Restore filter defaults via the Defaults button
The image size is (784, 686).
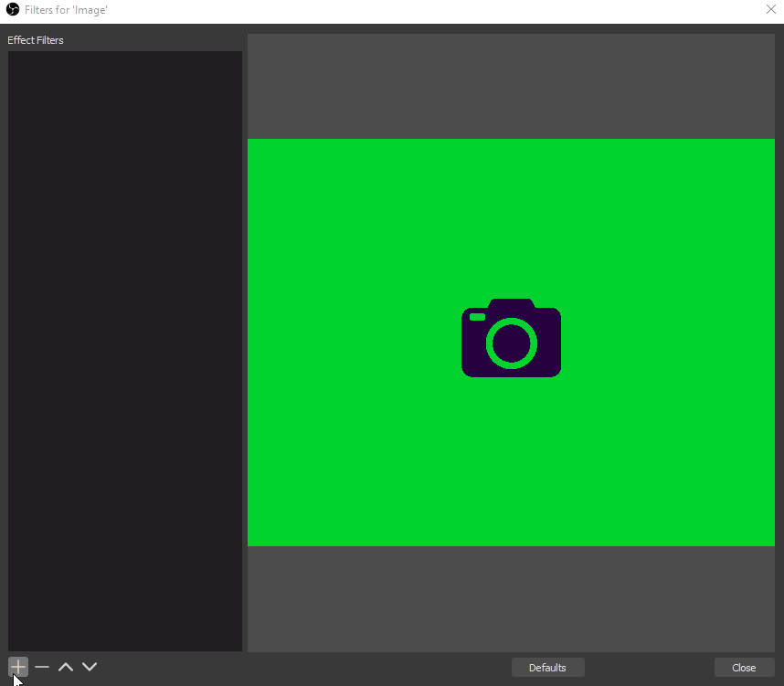pos(547,667)
